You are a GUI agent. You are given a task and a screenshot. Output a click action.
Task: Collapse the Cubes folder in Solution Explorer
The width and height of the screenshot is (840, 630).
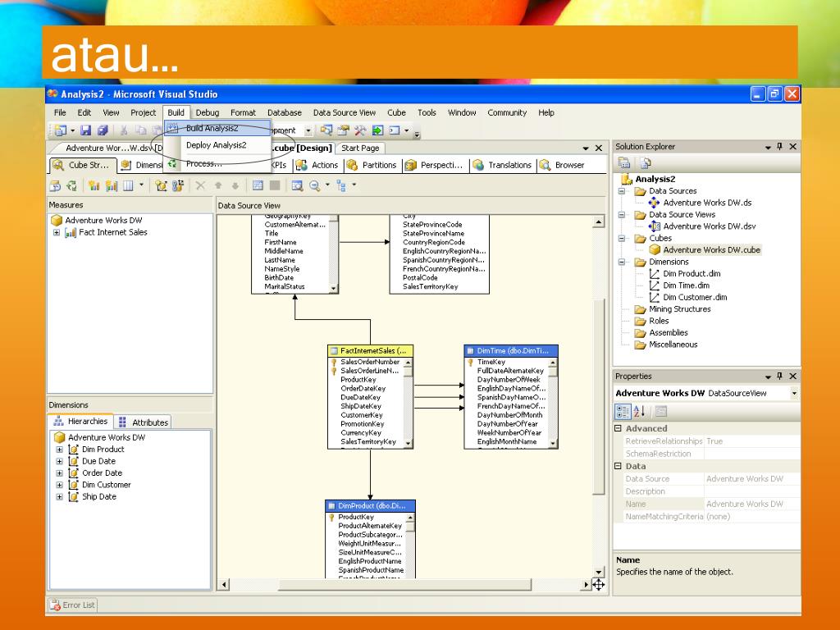click(x=622, y=239)
